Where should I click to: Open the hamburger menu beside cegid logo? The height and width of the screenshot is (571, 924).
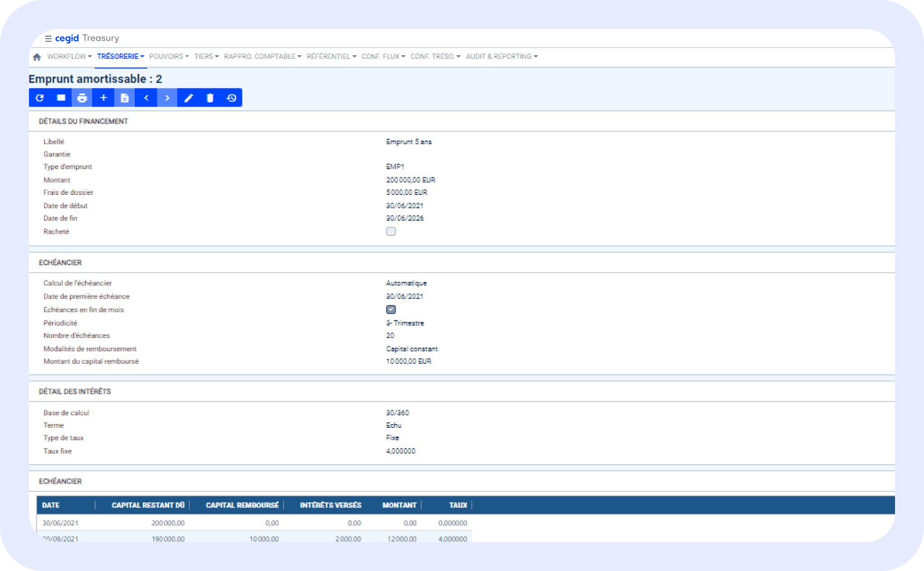tap(48, 39)
